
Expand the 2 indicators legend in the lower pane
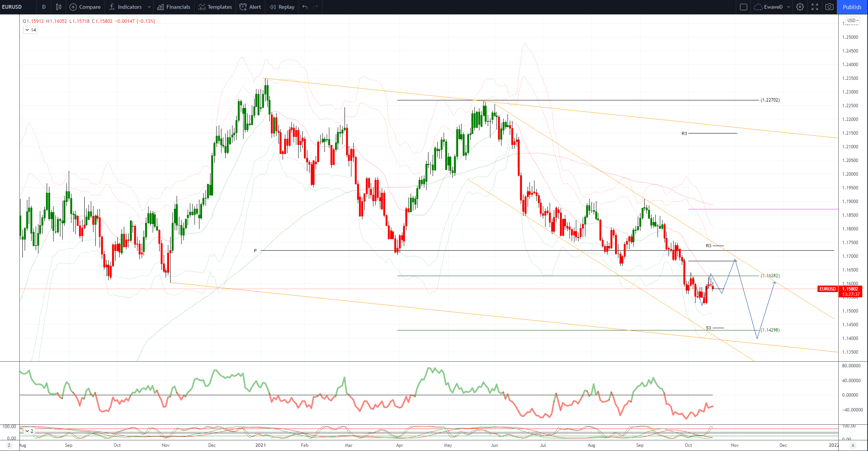(x=29, y=431)
